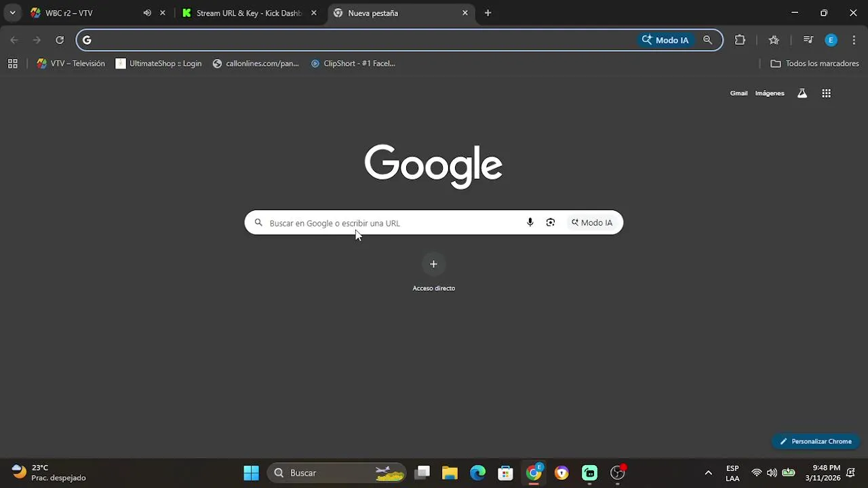Open the bookmarks bar apps grid icon

tap(12, 64)
